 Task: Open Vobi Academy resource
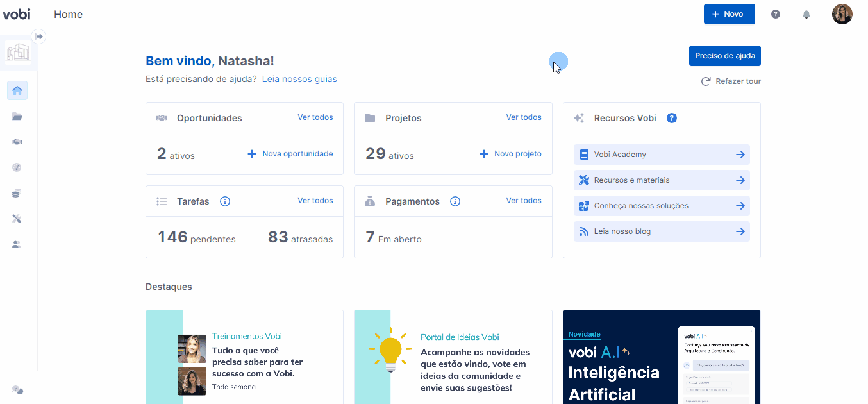tap(662, 155)
